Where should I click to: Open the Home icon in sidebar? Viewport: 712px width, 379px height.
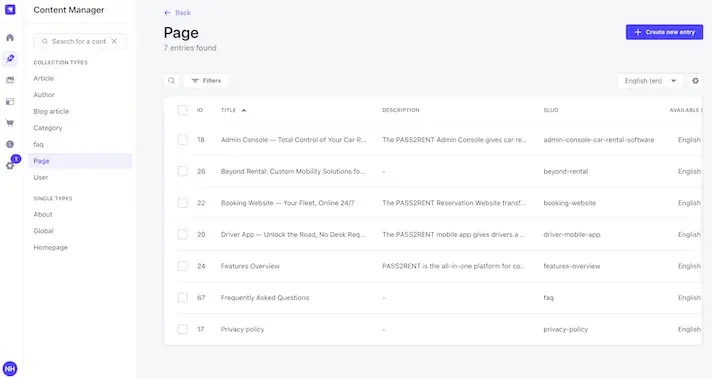click(x=10, y=38)
